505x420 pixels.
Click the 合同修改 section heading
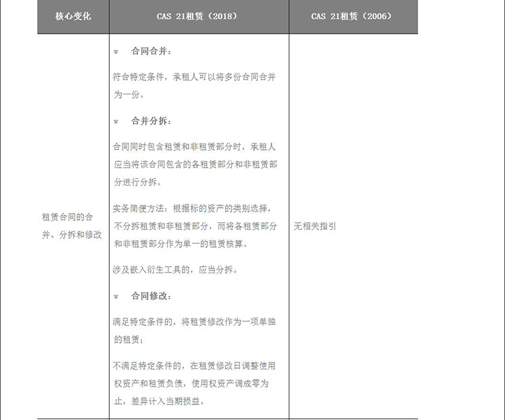[x=151, y=296]
